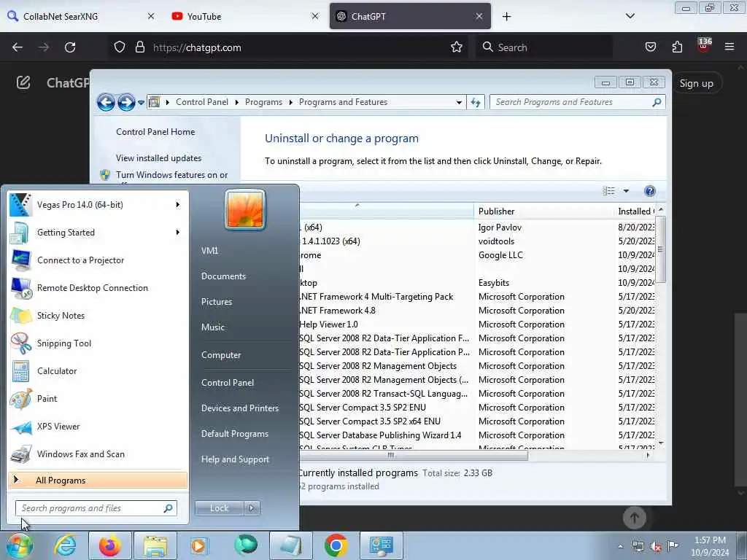
Task: Go forward in Programs and Features window
Action: 125,102
